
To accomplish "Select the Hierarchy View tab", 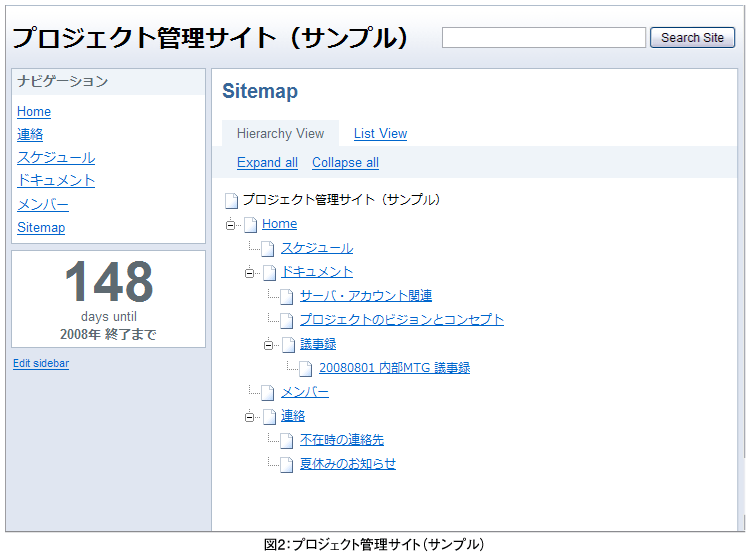I will coord(280,133).
